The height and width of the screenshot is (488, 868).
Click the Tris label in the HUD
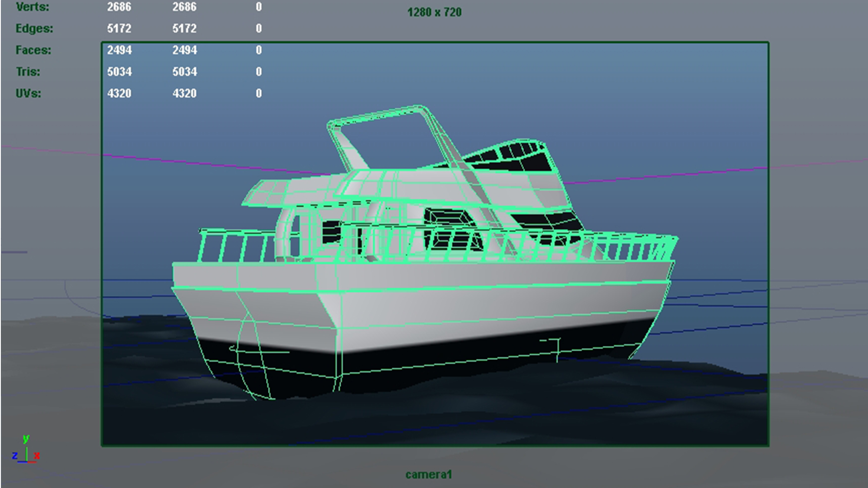28,72
